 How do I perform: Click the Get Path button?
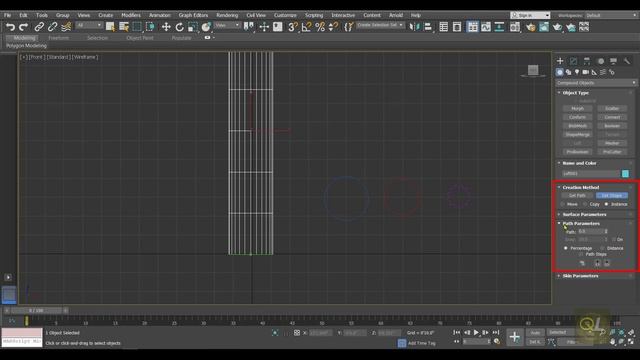tap(577, 196)
